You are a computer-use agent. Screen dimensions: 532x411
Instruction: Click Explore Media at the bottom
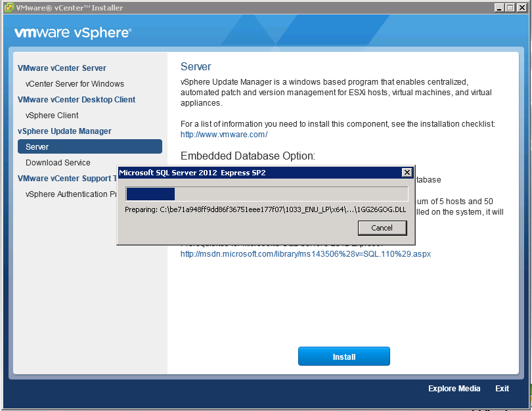coord(454,389)
